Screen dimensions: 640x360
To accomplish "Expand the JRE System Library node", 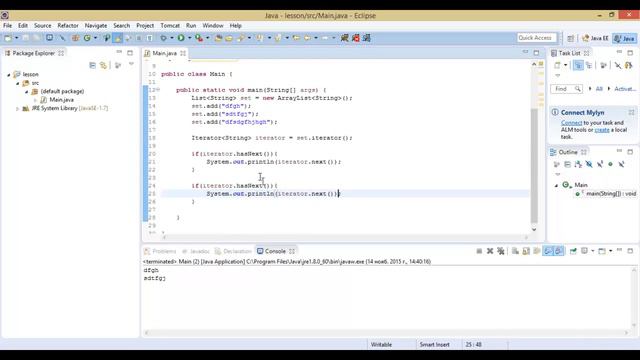I will [18, 109].
